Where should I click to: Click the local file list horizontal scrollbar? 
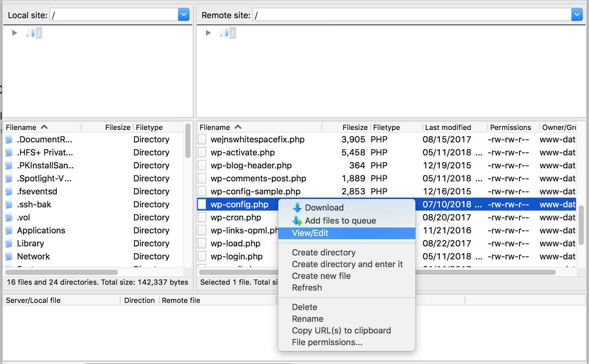[x=62, y=272]
